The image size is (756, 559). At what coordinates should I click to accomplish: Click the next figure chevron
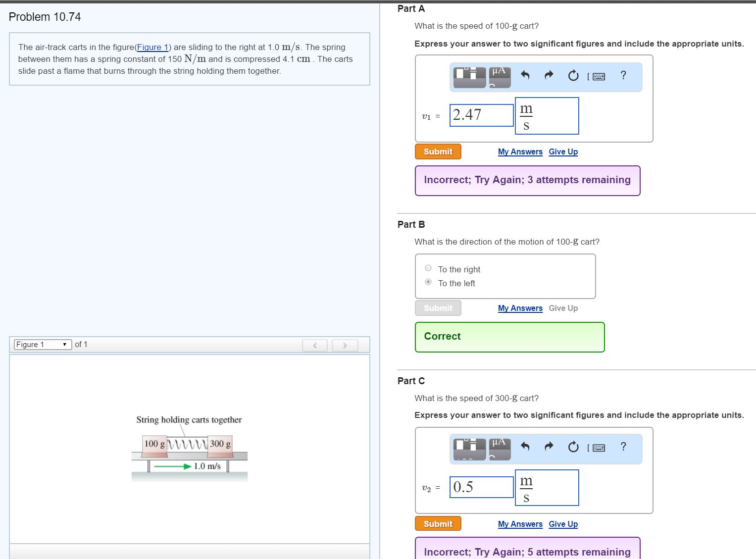(x=345, y=345)
